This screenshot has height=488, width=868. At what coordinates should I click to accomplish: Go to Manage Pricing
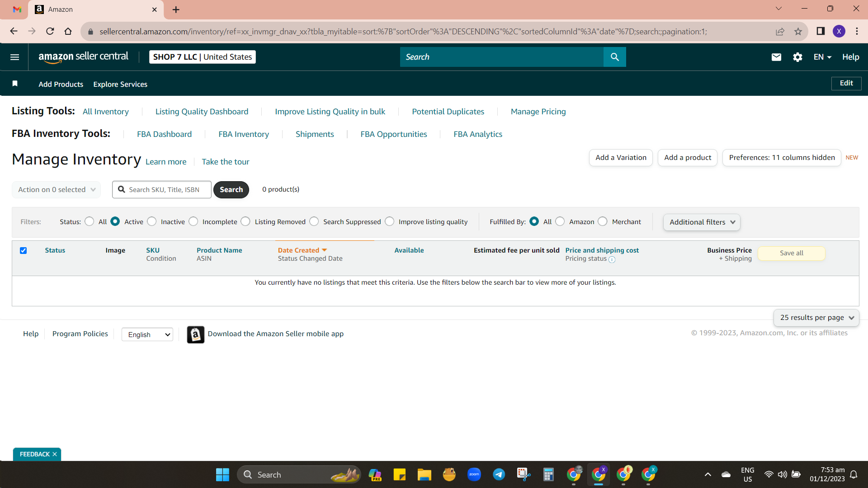(538, 112)
